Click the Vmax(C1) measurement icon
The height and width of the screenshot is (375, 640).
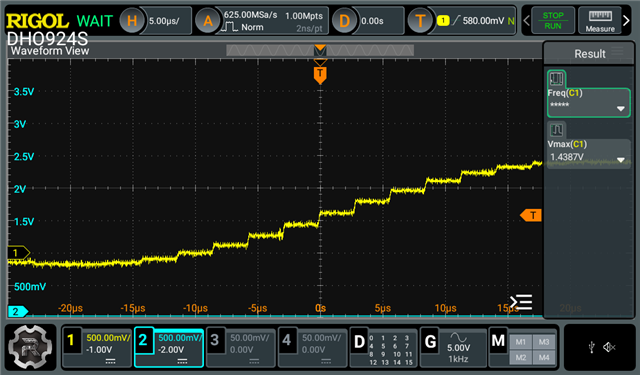click(x=556, y=130)
